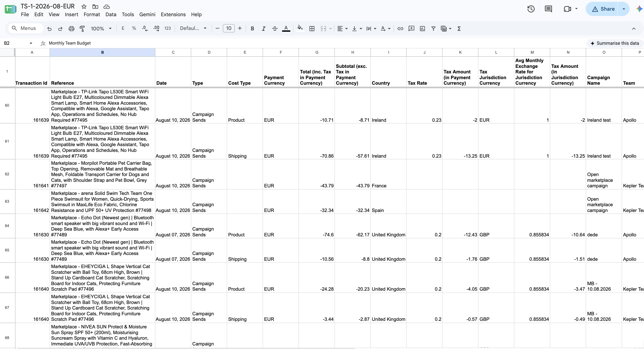Viewport: 644px width, 349px height.
Task: Open the Data menu
Action: pyautogui.click(x=111, y=14)
